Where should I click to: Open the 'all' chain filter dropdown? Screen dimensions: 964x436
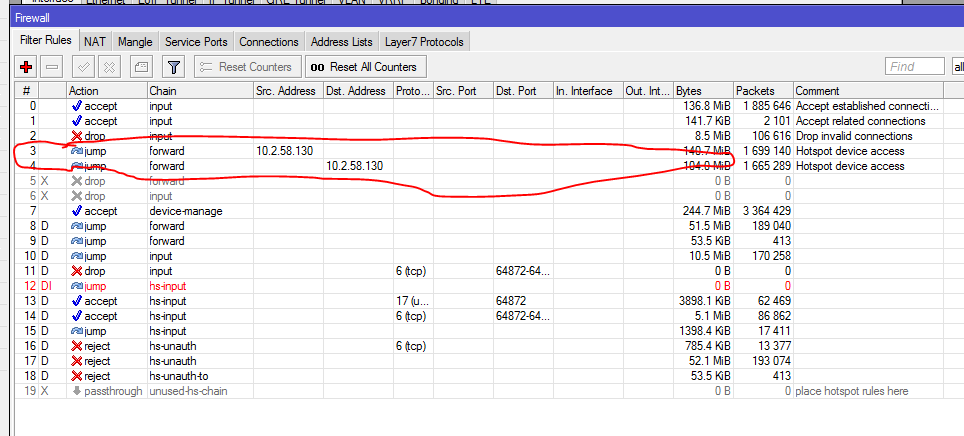[957, 66]
